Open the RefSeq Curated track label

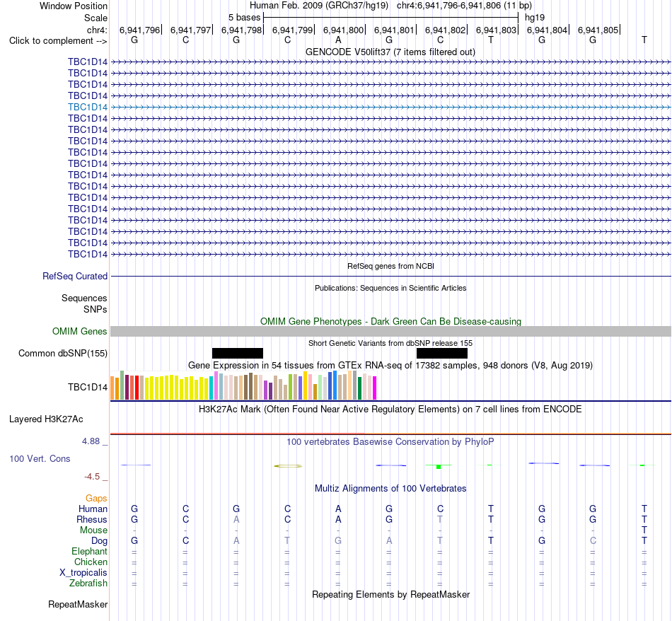tap(74, 277)
